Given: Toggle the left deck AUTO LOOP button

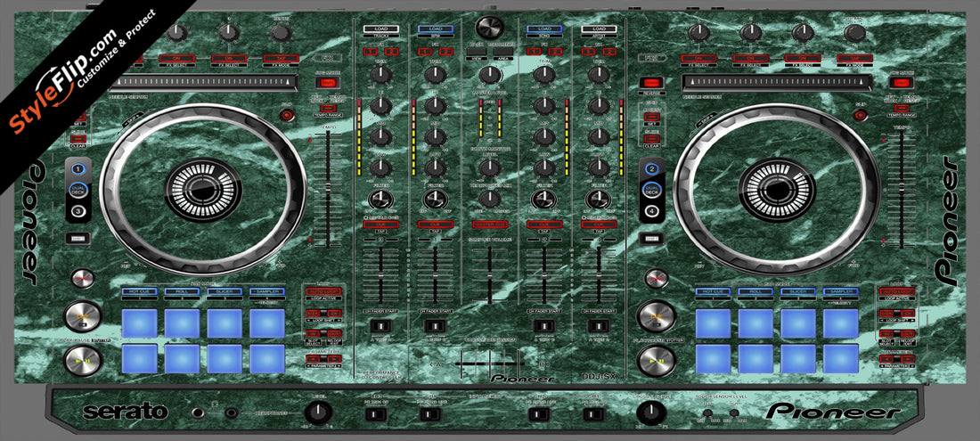Looking at the screenshot, I should coord(322,291).
